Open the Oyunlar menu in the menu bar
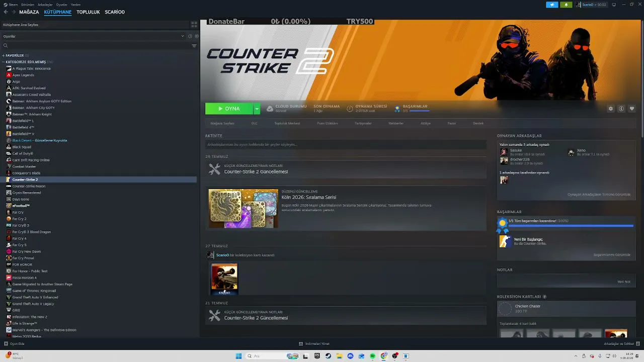 click(x=62, y=5)
